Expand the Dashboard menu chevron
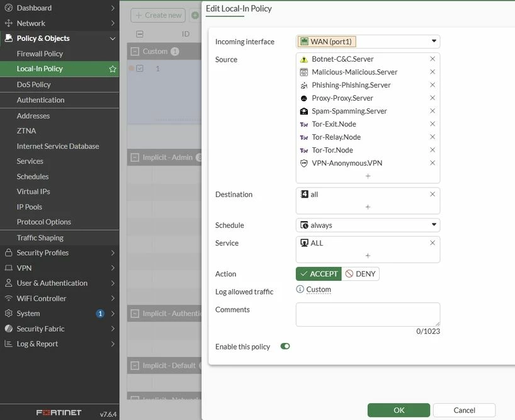Viewport: 515px width, 420px height. point(113,8)
